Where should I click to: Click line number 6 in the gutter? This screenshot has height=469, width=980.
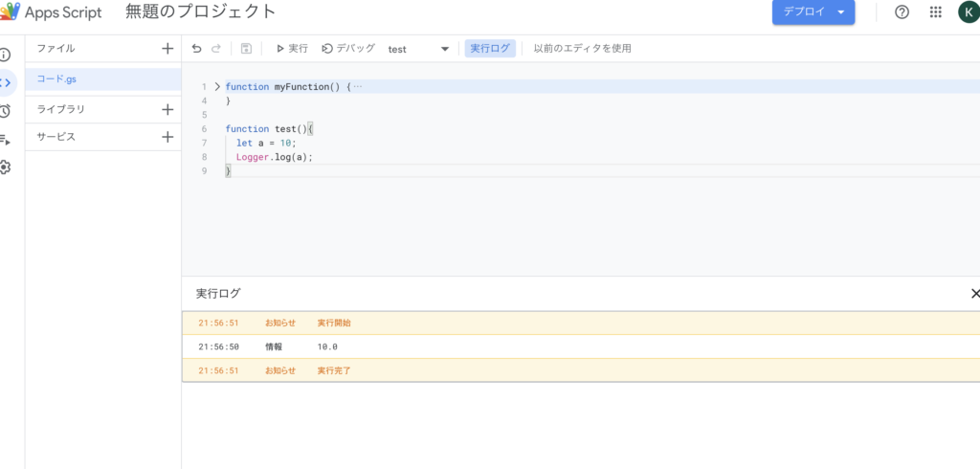pos(205,129)
